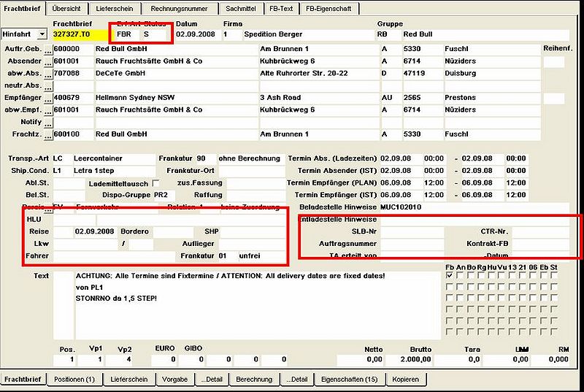Open the ...Detail tab next to Vorgabe
Screen dimensions: 584x392
212,380
